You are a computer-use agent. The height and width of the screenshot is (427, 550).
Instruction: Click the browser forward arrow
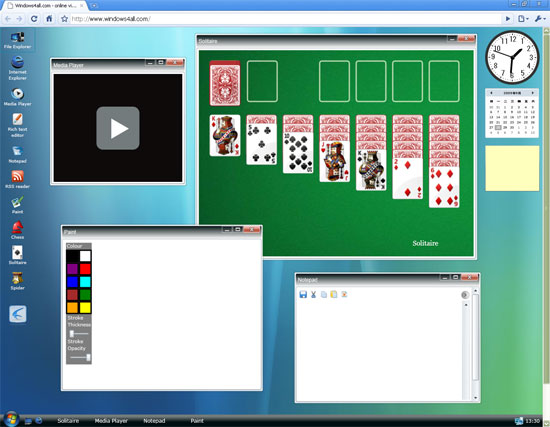coord(20,19)
